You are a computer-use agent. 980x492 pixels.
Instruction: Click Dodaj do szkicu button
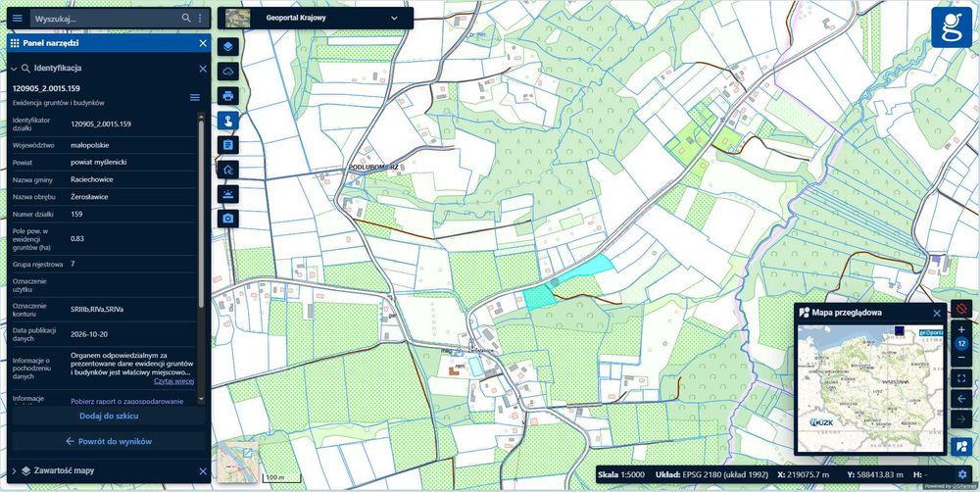click(x=109, y=416)
